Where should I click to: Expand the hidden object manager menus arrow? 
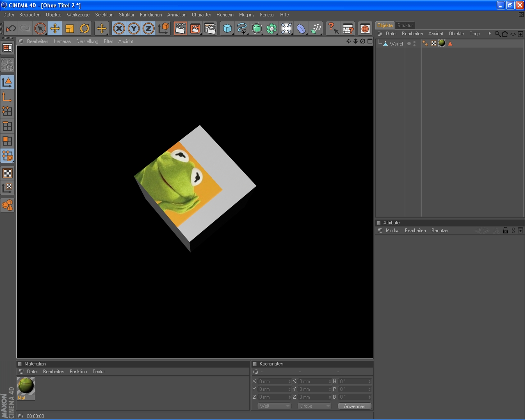[x=489, y=34]
